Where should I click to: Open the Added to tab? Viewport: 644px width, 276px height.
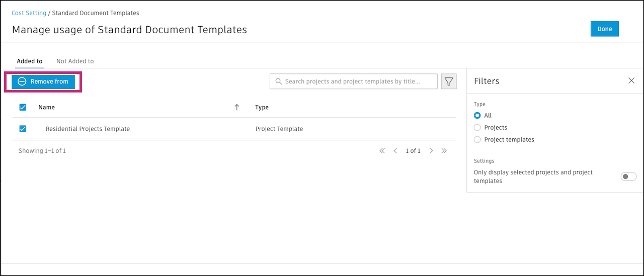point(30,61)
